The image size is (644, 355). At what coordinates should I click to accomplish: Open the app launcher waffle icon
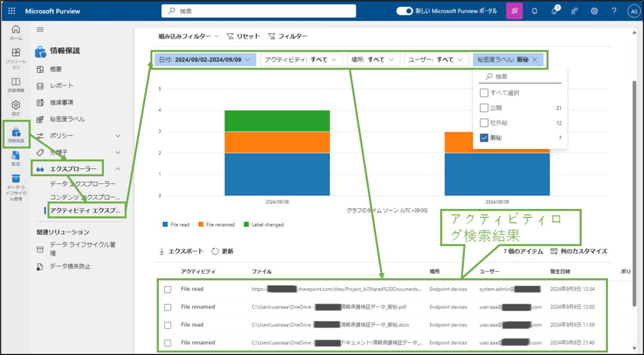tap(12, 11)
